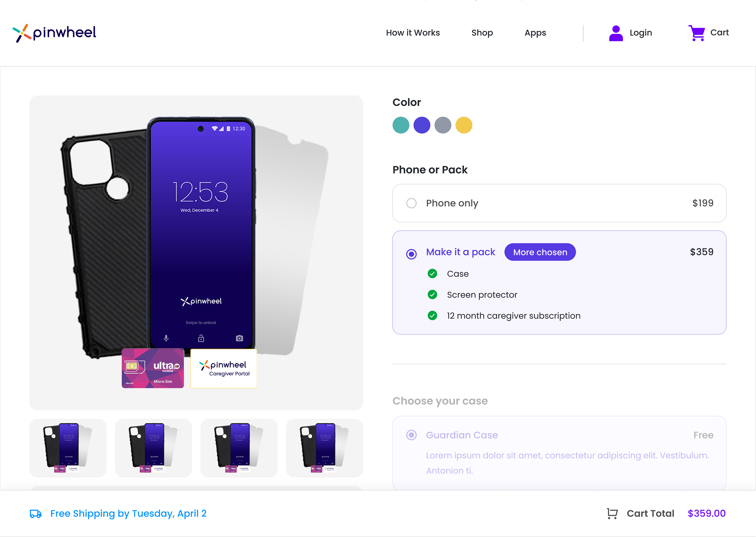Open the How it Works menu item
The width and height of the screenshot is (756, 537).
tap(413, 33)
